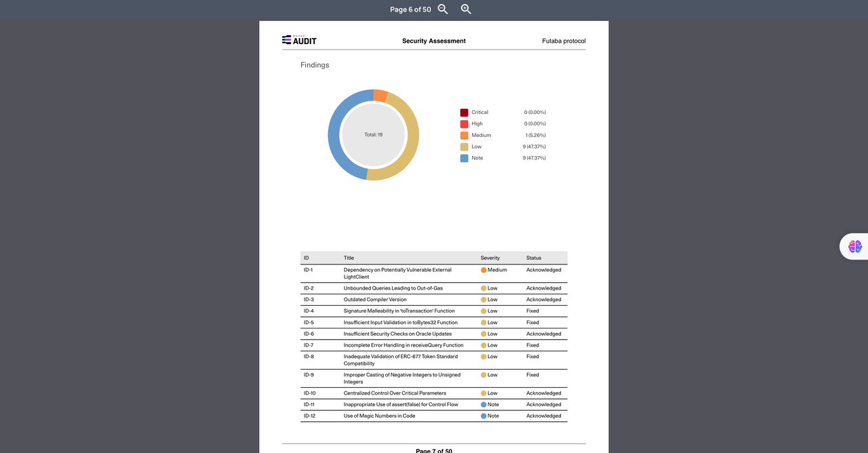Click 'Use of Magic Numbers in Code' title
The image size is (868, 453).
[379, 416]
